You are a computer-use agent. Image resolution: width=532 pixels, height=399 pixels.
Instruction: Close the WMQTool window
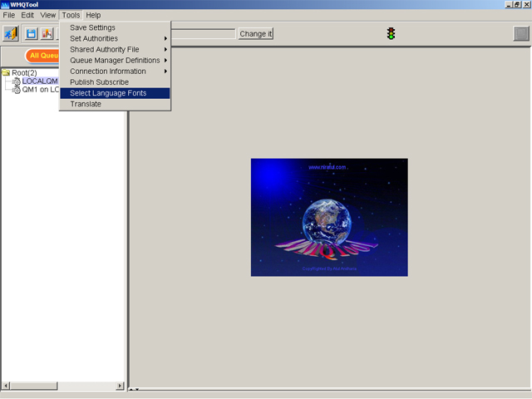(x=526, y=4)
